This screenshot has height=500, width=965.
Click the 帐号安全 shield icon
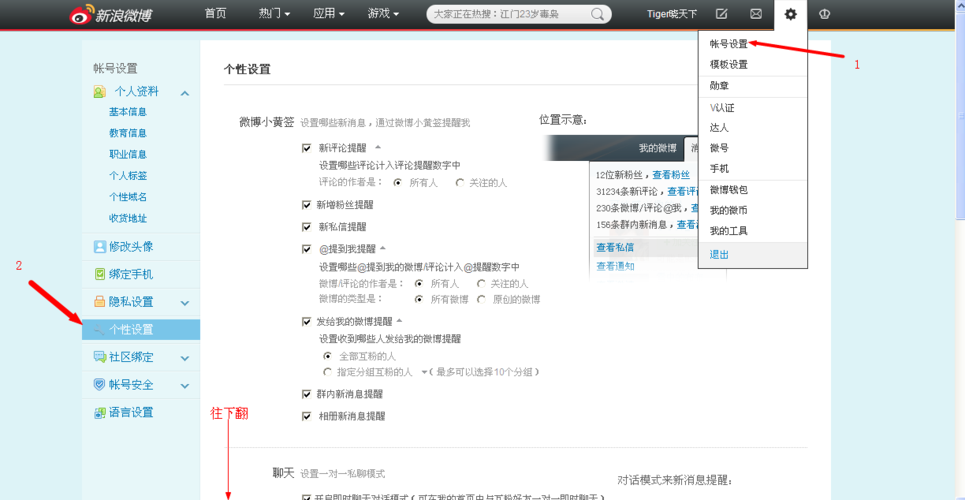click(99, 385)
